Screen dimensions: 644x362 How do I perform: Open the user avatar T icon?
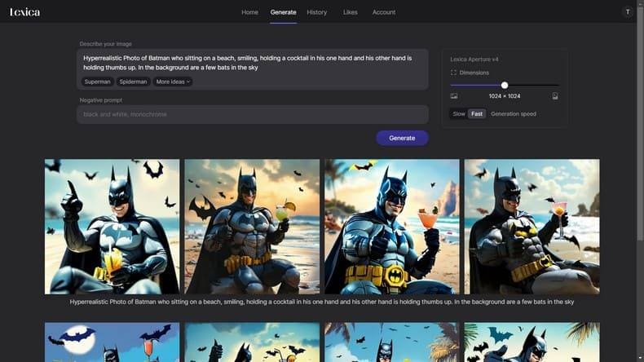[628, 12]
